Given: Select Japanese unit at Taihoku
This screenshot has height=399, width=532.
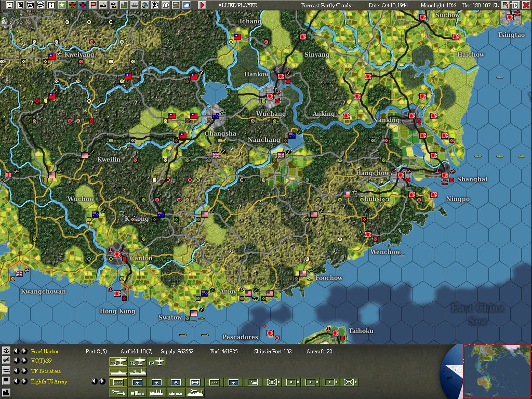Looking at the screenshot, I should [x=336, y=333].
